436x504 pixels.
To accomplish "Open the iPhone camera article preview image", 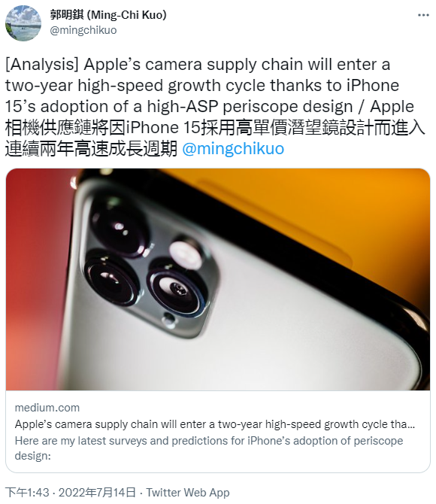I will pyautogui.click(x=218, y=279).
